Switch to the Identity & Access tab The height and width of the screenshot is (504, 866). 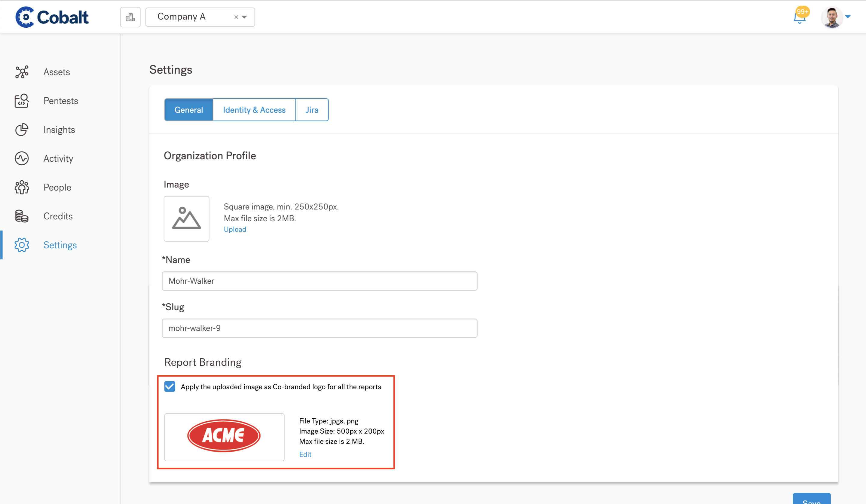tap(254, 110)
